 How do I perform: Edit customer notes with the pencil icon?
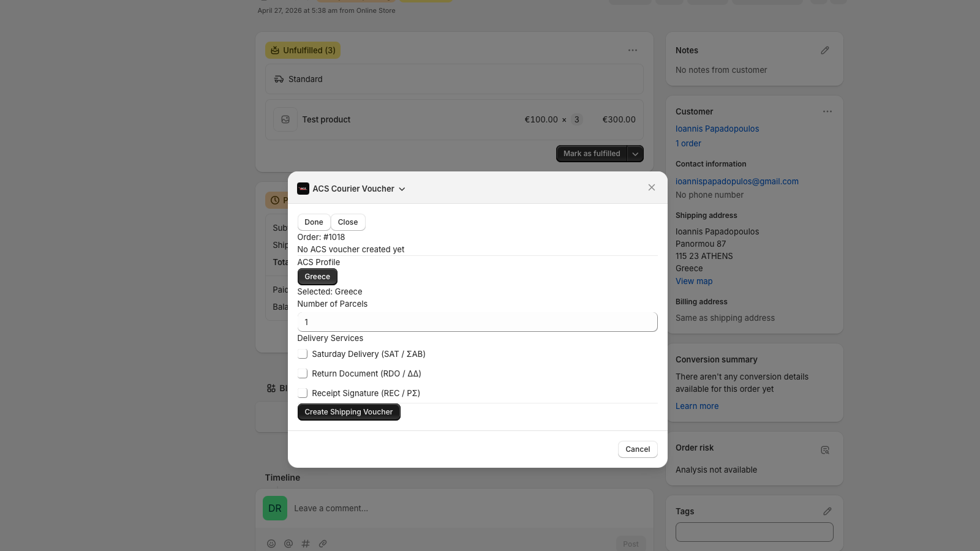(825, 50)
